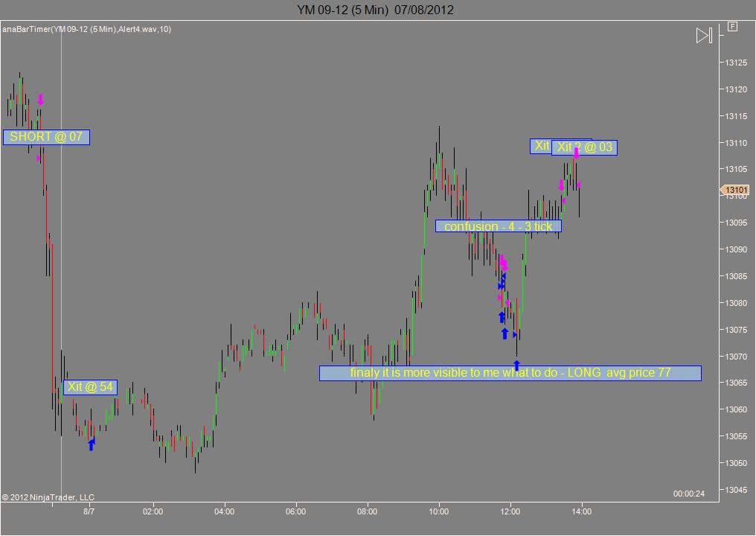
Task: Select the SHORT @ 07 text annotation
Action: pos(46,137)
